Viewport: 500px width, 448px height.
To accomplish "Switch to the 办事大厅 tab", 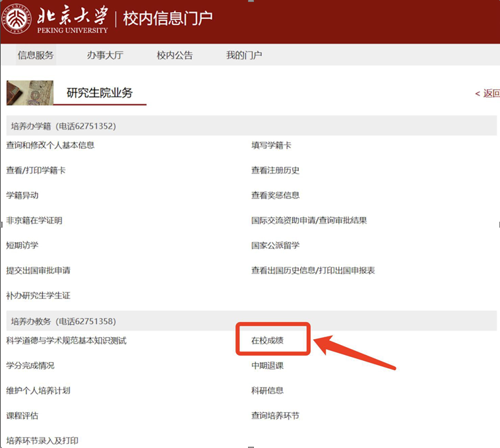I will 105,55.
